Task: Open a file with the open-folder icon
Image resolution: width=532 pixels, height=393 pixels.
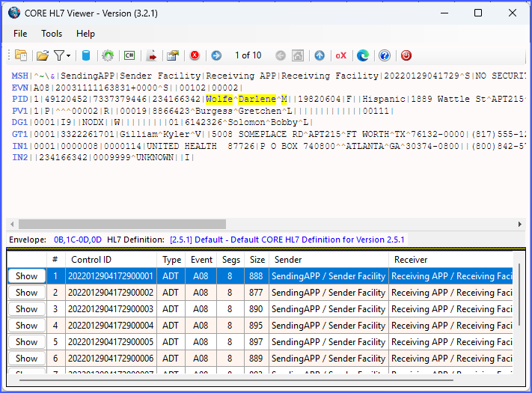Action: 43,55
